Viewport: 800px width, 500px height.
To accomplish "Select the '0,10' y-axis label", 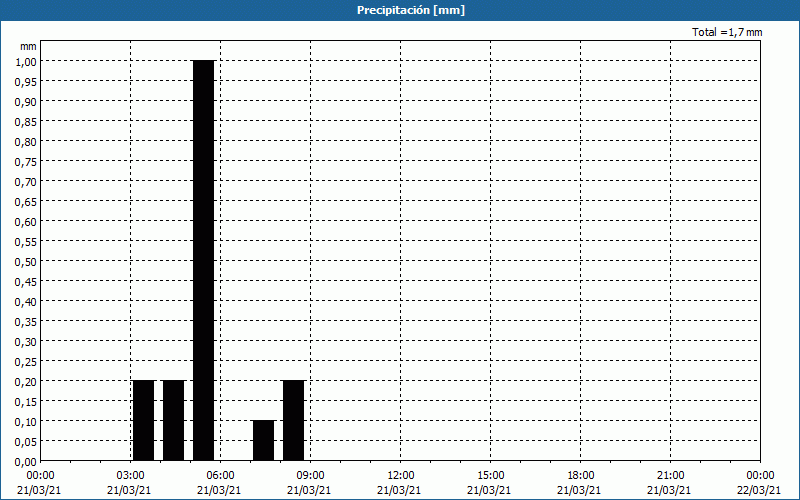I will [x=26, y=422].
